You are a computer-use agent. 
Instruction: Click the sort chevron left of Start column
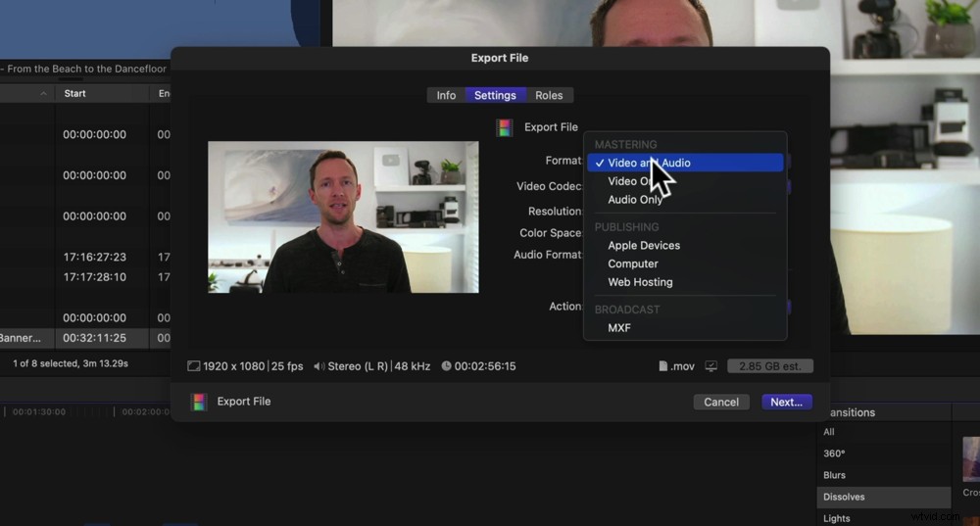tap(43, 94)
